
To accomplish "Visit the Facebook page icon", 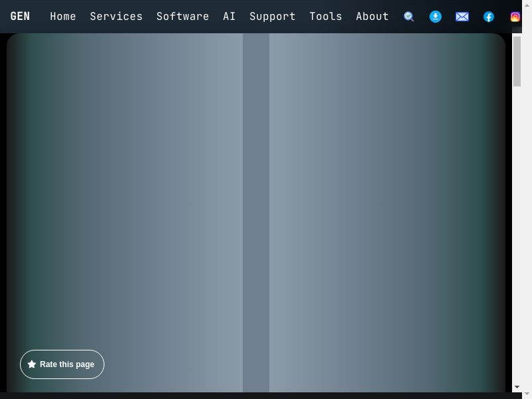I will [x=489, y=17].
